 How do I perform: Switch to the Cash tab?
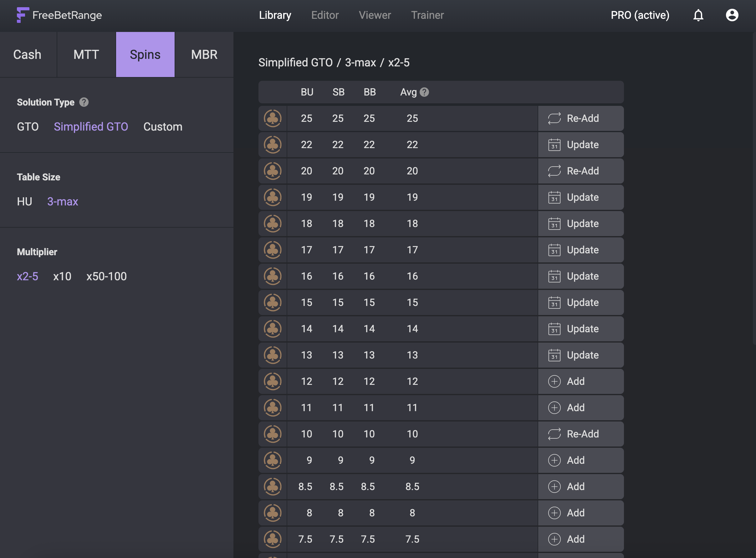click(x=27, y=54)
